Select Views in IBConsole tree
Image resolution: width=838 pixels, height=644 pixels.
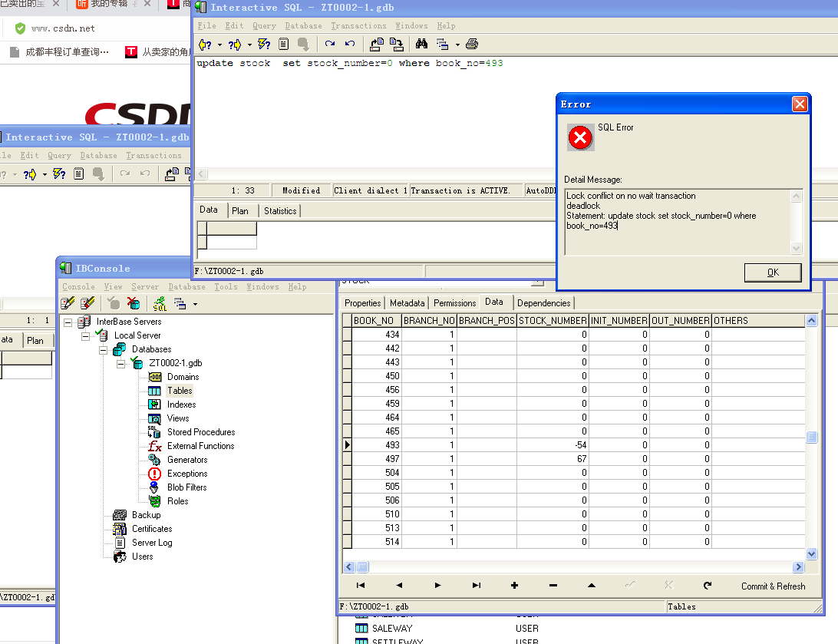178,418
